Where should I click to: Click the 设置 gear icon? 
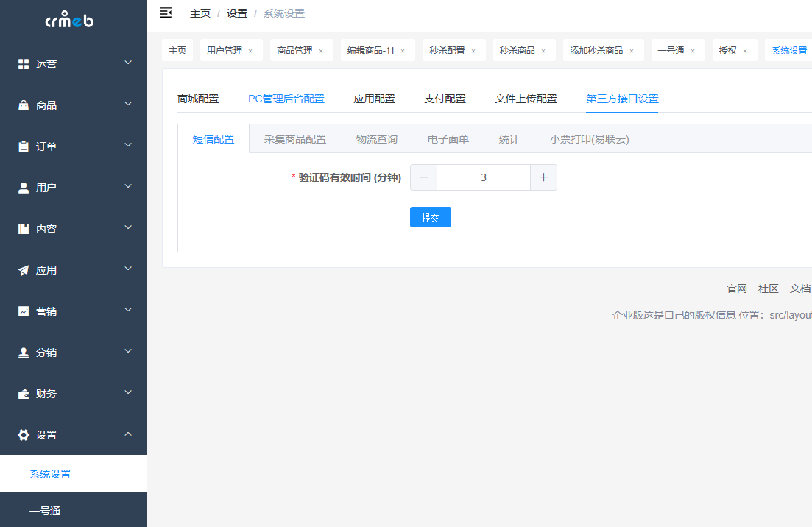point(24,435)
